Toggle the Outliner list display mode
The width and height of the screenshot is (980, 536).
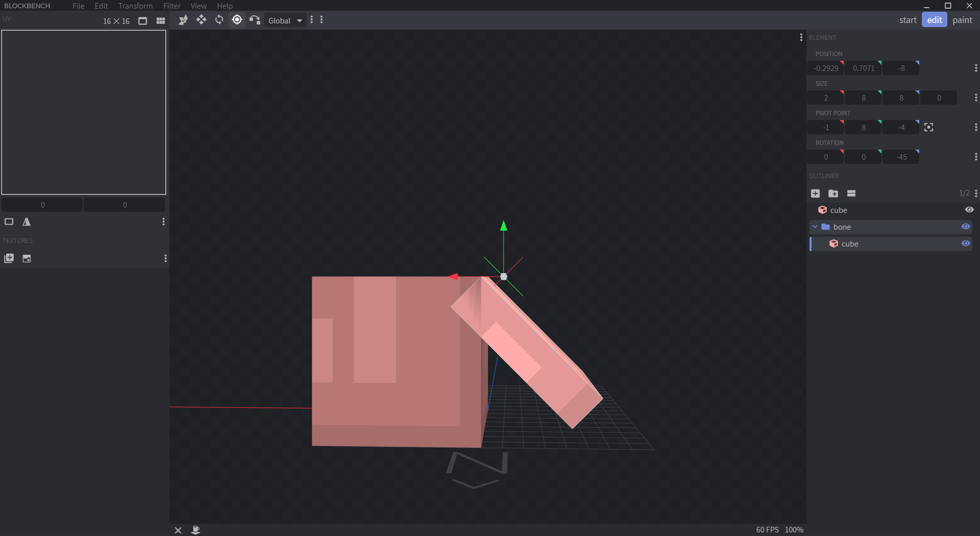(851, 193)
